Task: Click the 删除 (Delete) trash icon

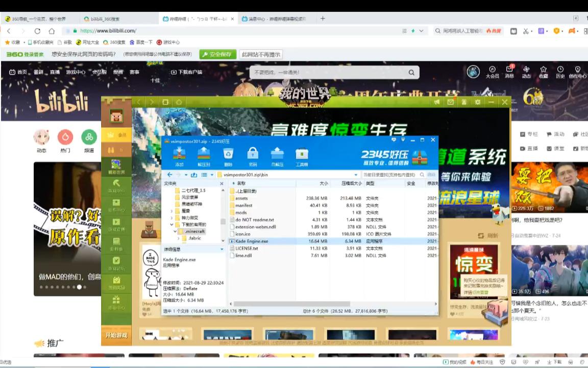Action: tap(228, 153)
